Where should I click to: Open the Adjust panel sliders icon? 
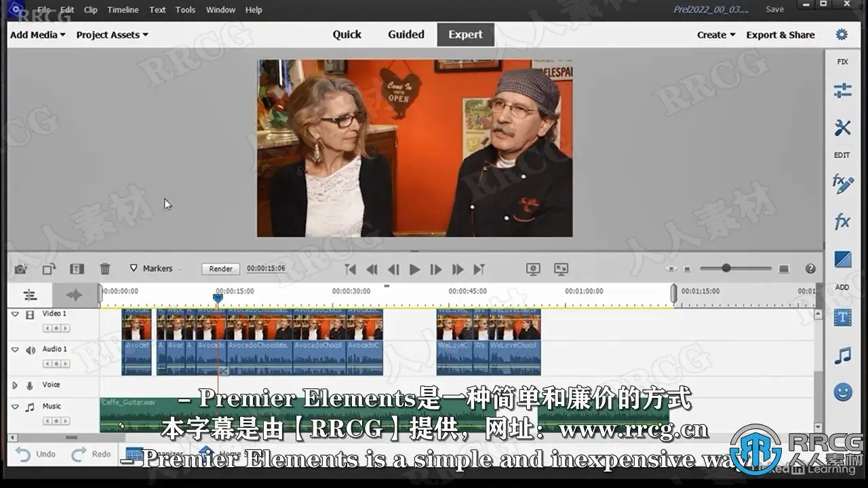click(842, 91)
